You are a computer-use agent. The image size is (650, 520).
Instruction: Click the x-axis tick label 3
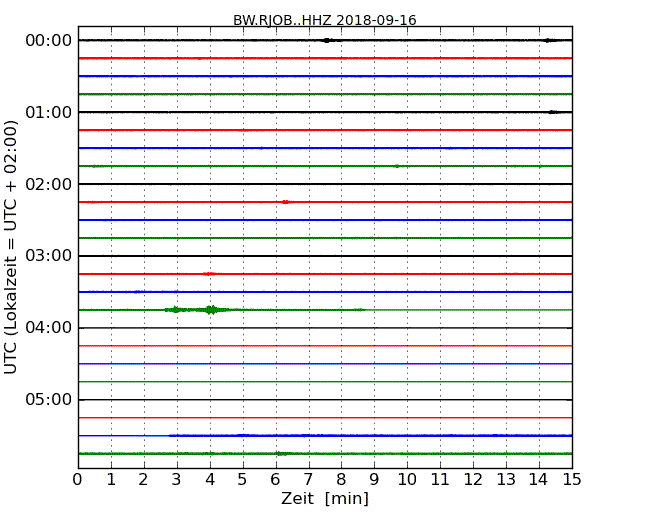177,480
